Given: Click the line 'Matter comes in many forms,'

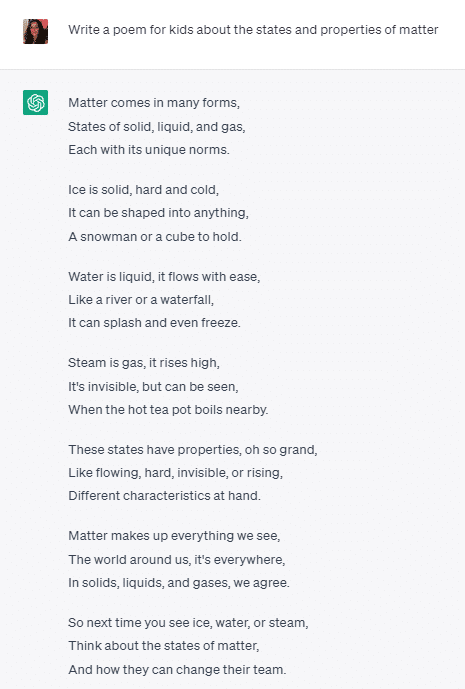Looking at the screenshot, I should click(x=154, y=103).
